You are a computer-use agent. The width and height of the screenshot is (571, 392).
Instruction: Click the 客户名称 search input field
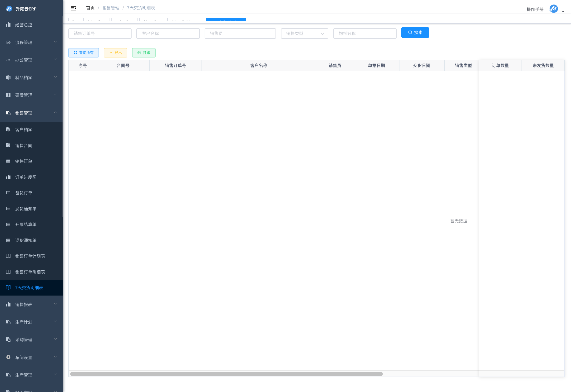click(x=168, y=33)
